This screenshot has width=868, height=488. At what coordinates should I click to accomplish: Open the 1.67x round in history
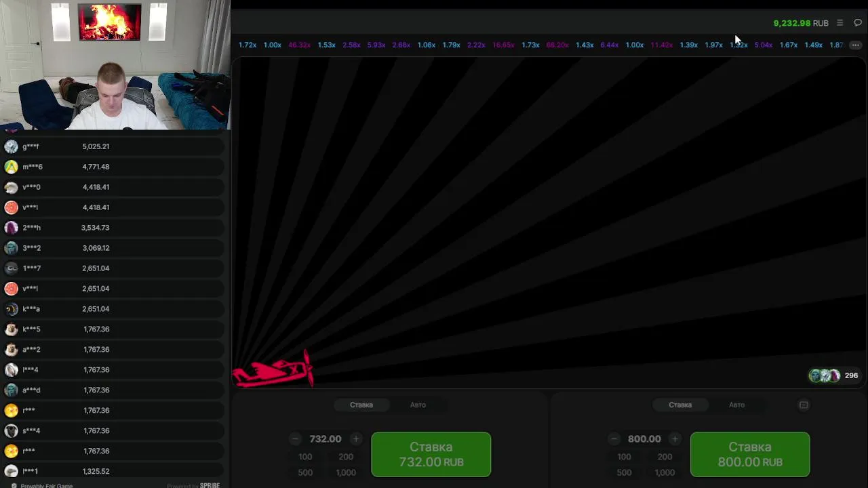788,45
